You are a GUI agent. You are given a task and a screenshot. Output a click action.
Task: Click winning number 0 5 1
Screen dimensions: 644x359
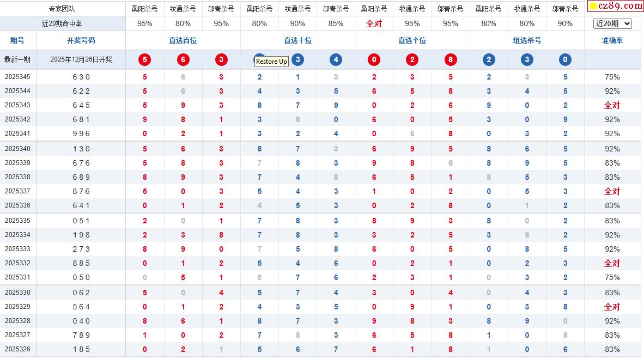(x=81, y=221)
